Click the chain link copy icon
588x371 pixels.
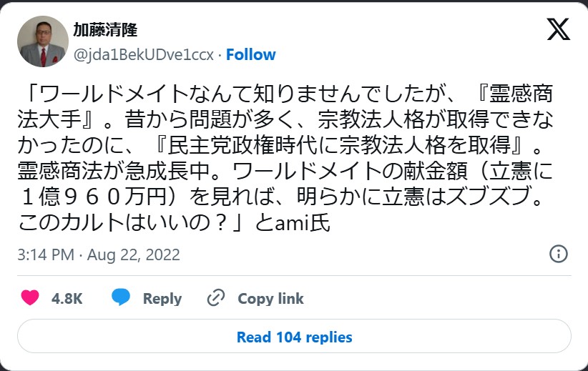pyautogui.click(x=216, y=298)
